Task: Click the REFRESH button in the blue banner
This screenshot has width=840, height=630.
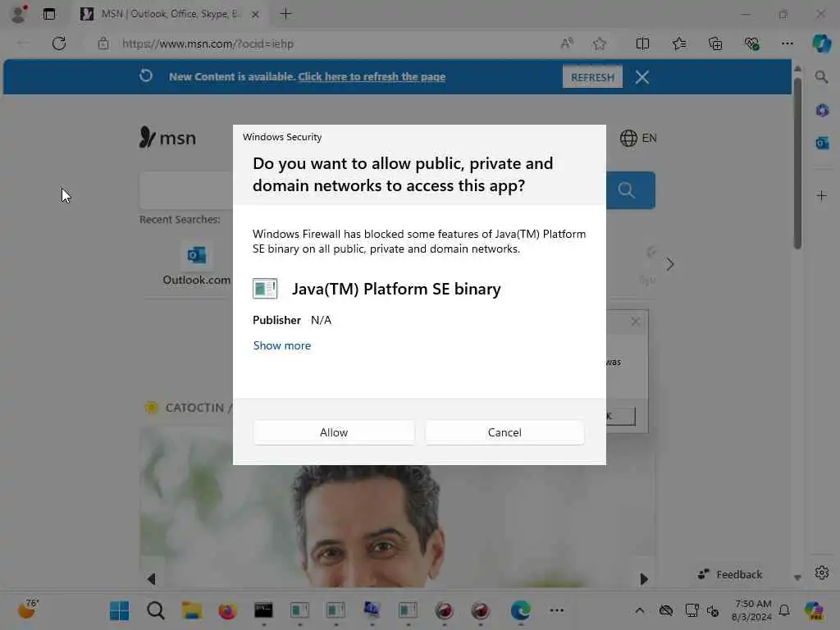Action: click(x=592, y=77)
